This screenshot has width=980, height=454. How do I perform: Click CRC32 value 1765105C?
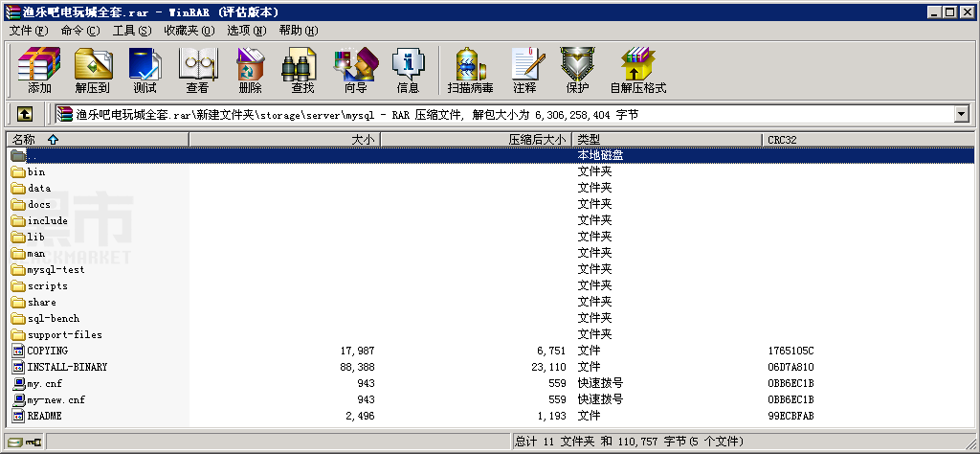791,351
